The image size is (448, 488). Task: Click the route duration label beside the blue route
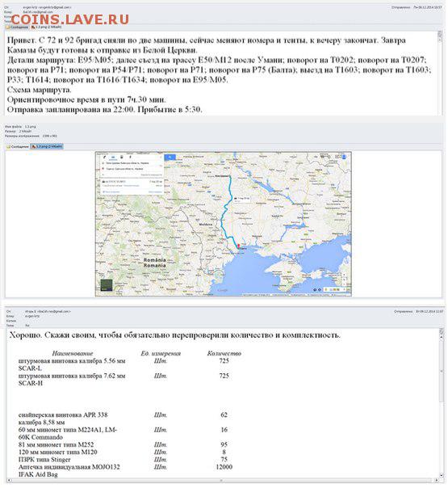click(x=242, y=200)
